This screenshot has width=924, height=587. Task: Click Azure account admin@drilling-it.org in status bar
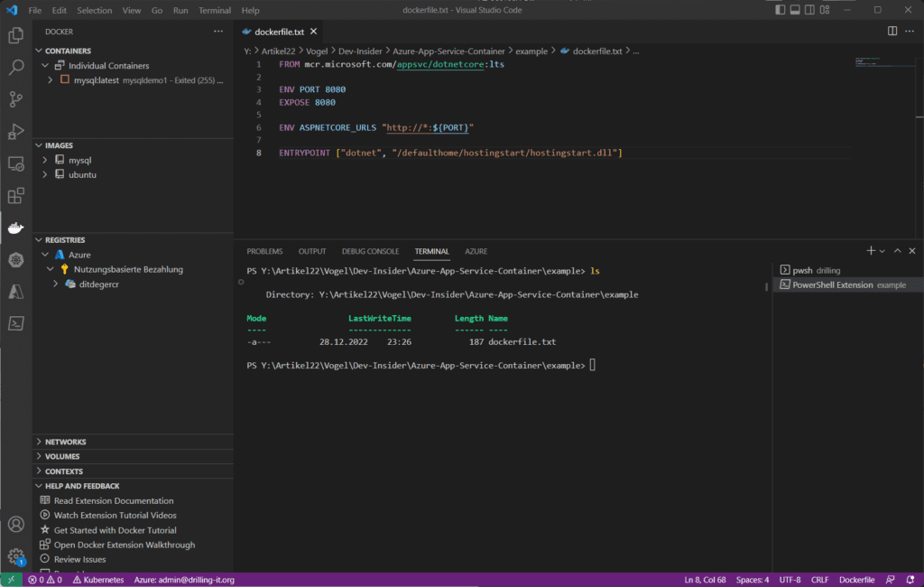click(x=184, y=580)
